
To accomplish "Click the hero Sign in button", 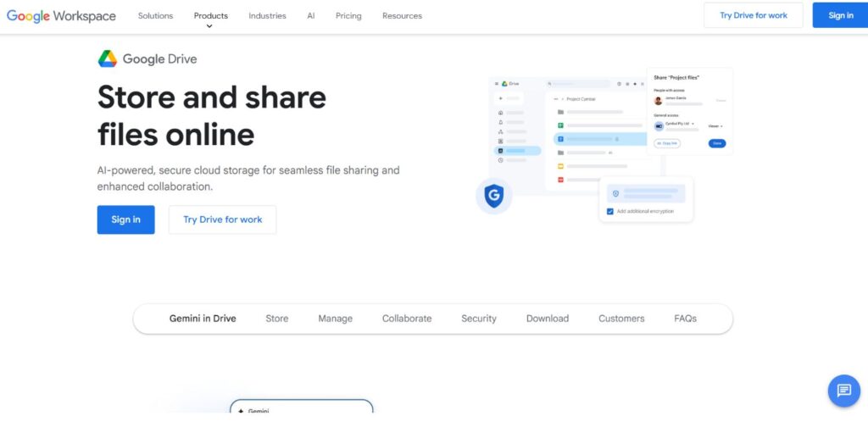I will click(x=125, y=219).
